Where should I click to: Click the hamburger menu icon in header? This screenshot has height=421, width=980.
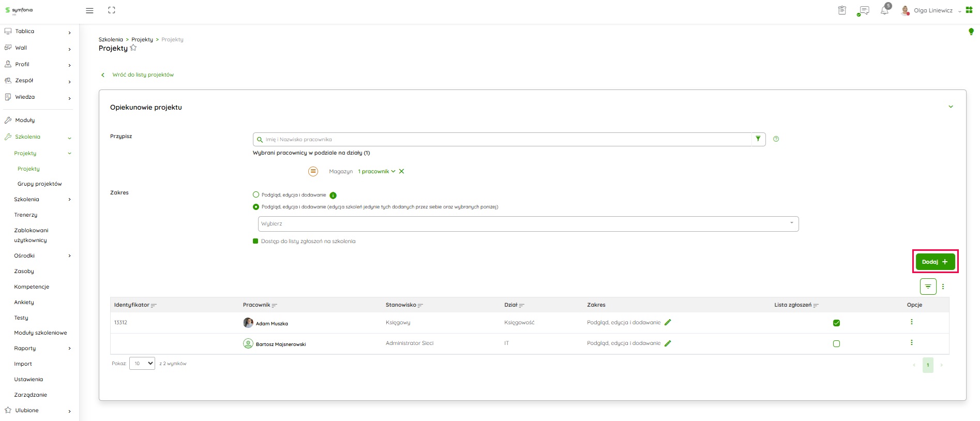[89, 10]
